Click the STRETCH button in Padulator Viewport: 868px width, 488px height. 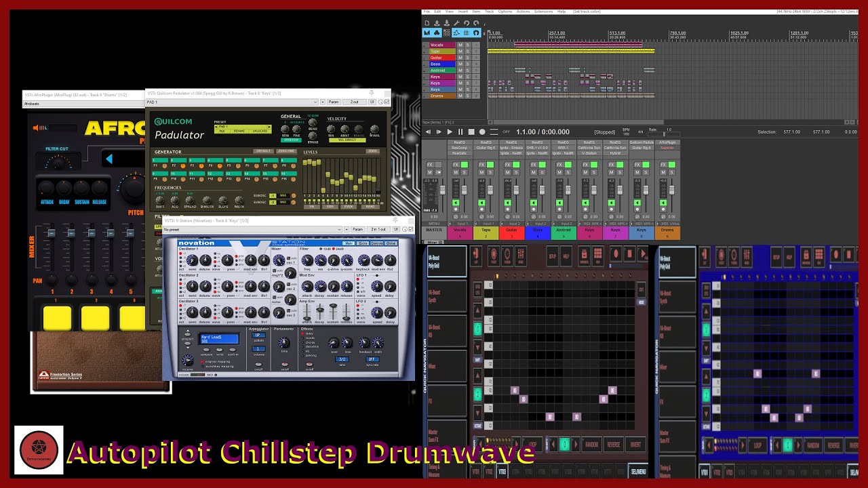(290, 140)
